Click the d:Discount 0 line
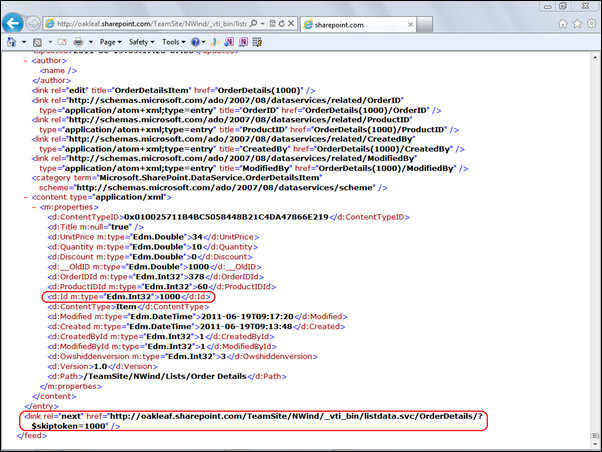This screenshot has height=452, width=602. pos(150,257)
